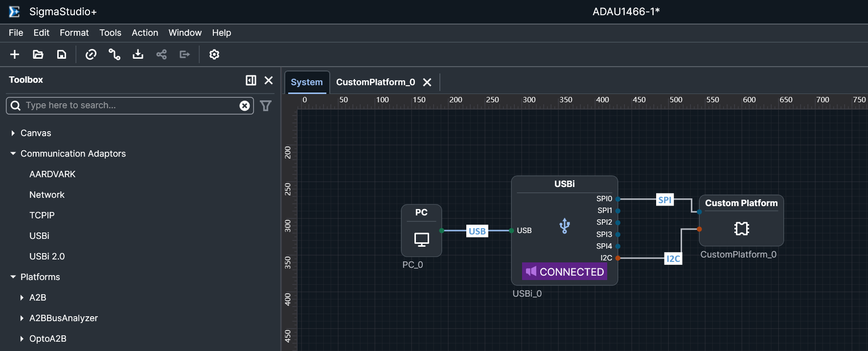Click the USB symbol inside the USBi block
This screenshot has height=351, width=868.
565,226
